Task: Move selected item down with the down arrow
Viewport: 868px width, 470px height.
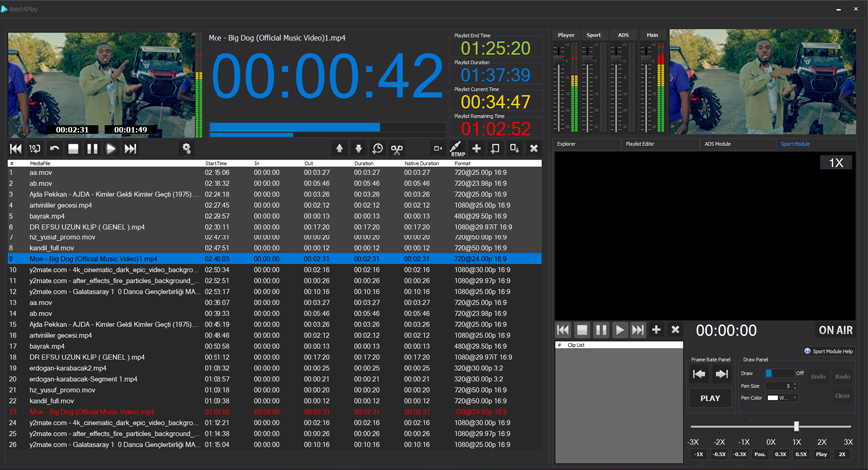Action: click(358, 149)
